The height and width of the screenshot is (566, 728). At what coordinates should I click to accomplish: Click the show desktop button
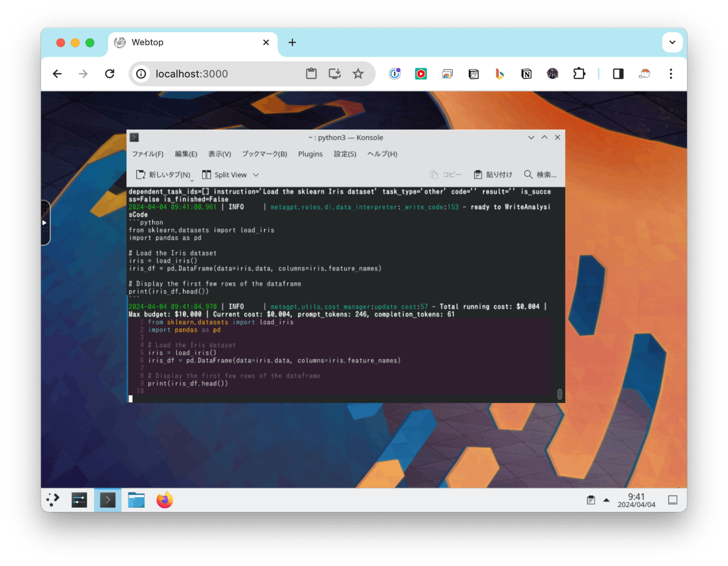[x=672, y=500]
